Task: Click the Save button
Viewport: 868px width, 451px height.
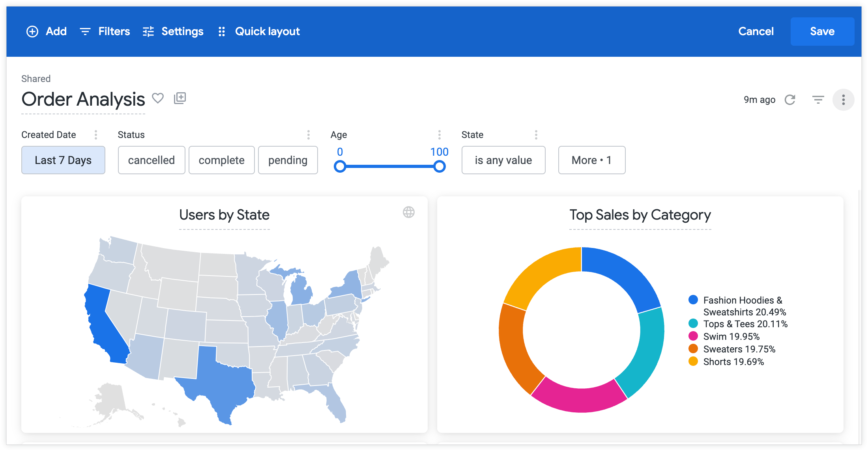Action: click(822, 32)
